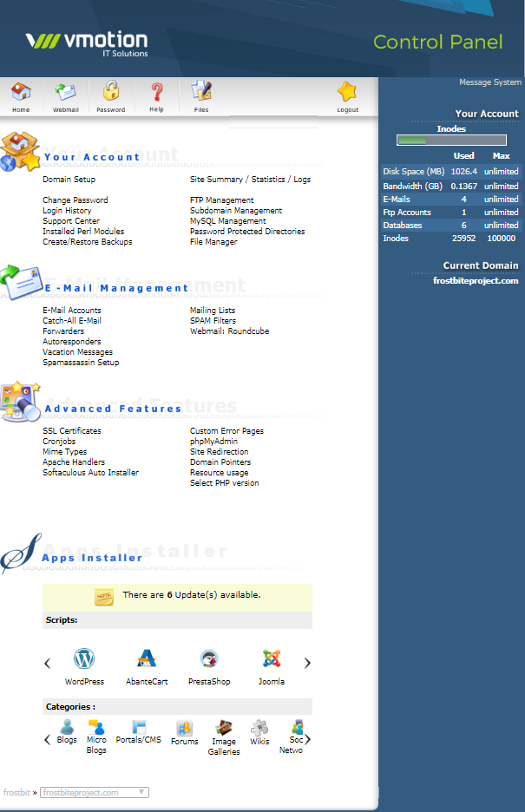Click the frostbiteproject.com current domain link
Screen dimensions: 525x812
(476, 281)
